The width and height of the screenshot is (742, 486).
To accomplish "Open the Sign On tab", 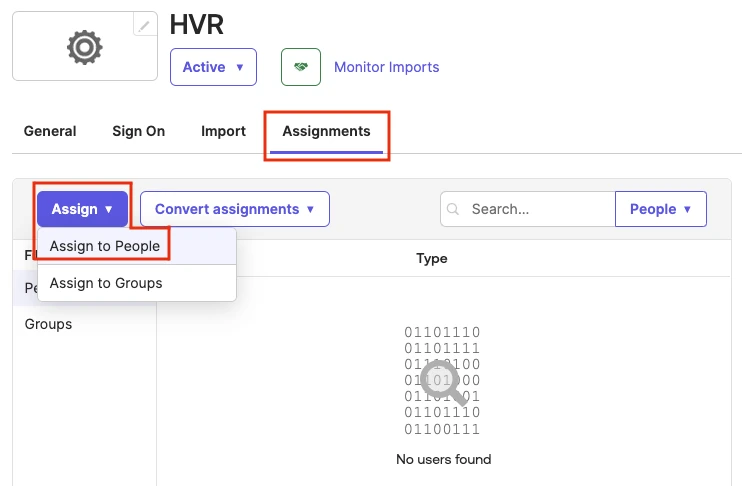I will click(138, 131).
